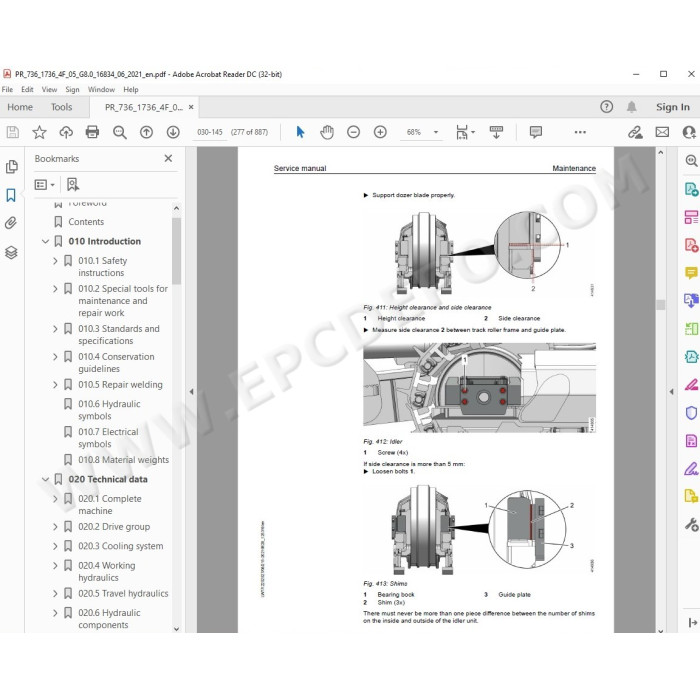Click the bookmarks panel scrollbar thumb

176,250
